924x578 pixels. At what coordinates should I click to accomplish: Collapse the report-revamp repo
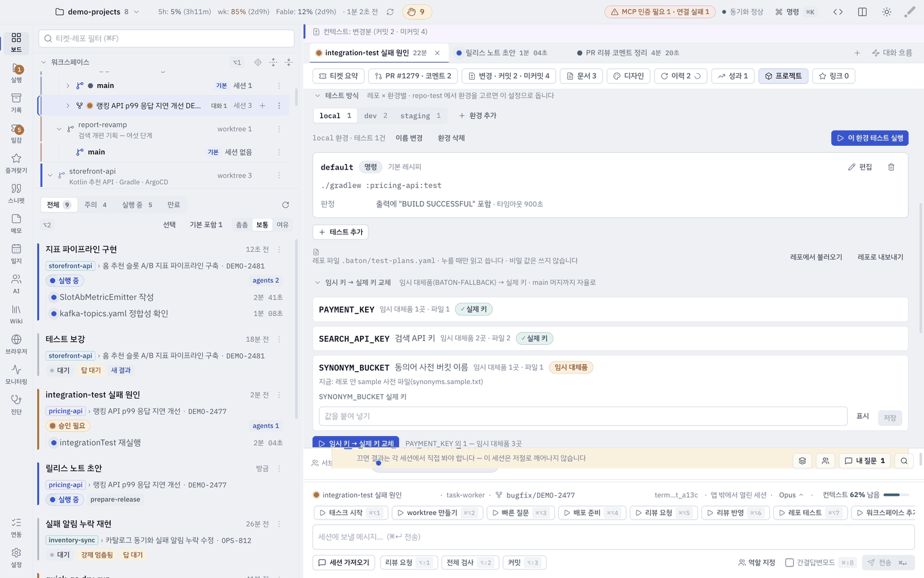tap(59, 129)
